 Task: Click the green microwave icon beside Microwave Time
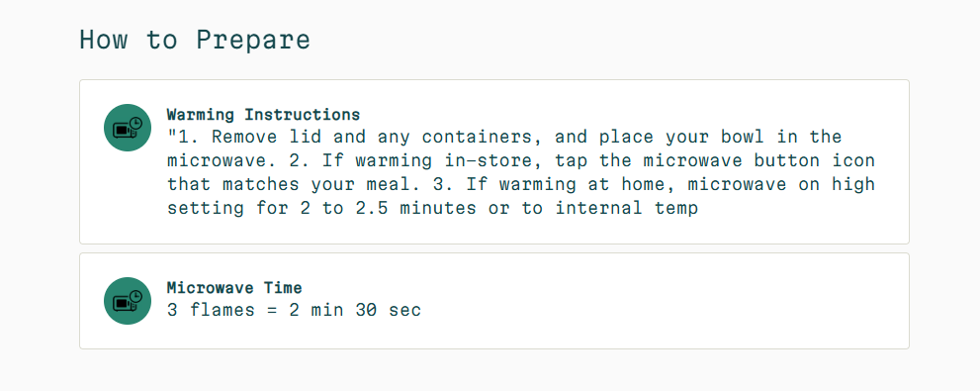tap(128, 301)
